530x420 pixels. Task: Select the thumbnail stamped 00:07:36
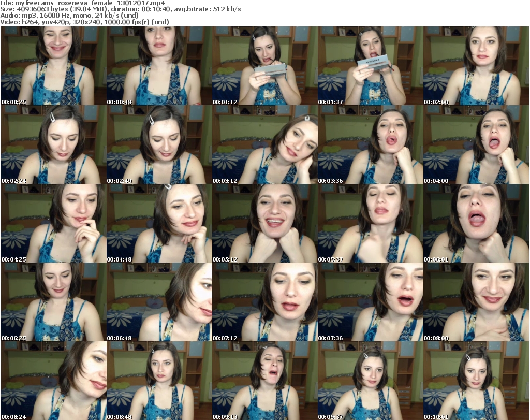[371, 302]
